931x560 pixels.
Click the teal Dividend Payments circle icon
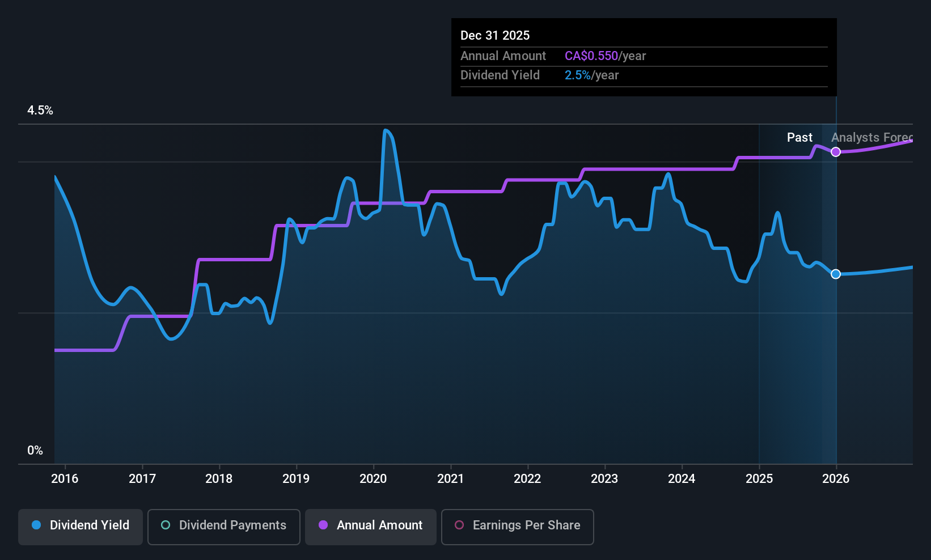point(165,525)
